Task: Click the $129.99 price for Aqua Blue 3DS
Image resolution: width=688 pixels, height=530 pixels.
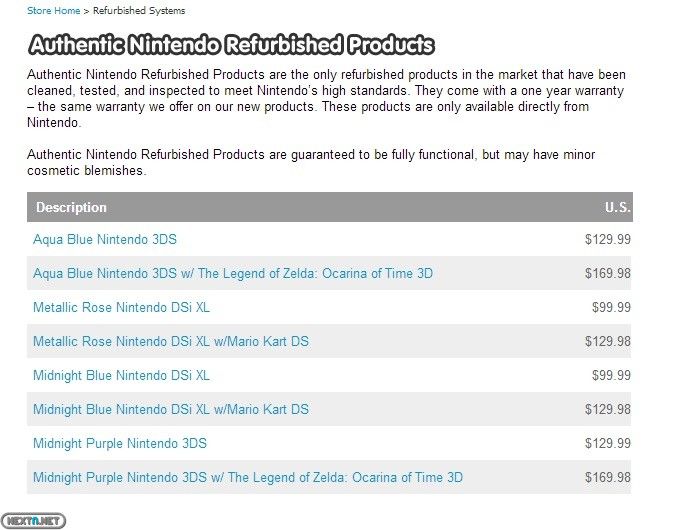Action: [608, 240]
